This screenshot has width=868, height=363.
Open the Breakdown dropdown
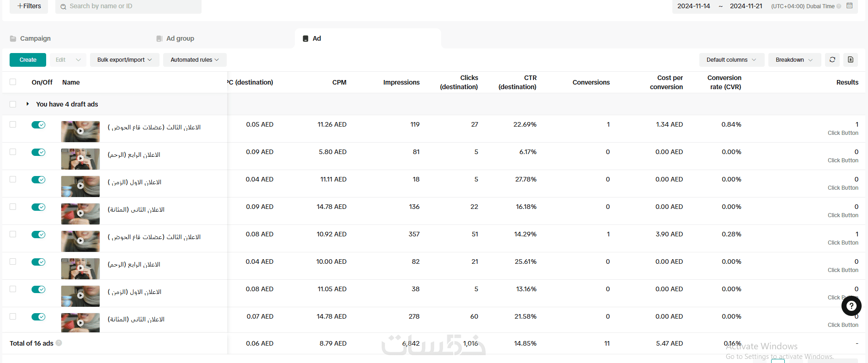coord(794,60)
